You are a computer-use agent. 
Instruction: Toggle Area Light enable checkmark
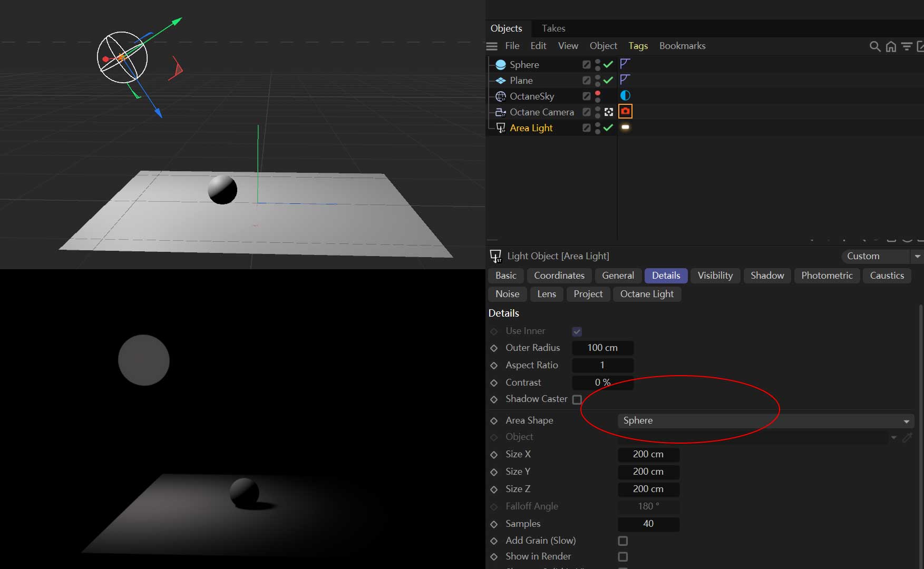[608, 127]
